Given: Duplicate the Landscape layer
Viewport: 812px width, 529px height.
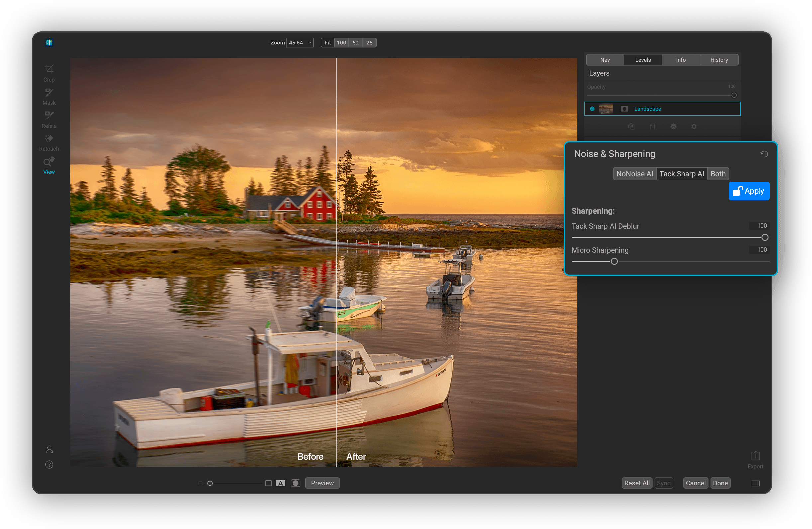Looking at the screenshot, I should click(x=631, y=126).
